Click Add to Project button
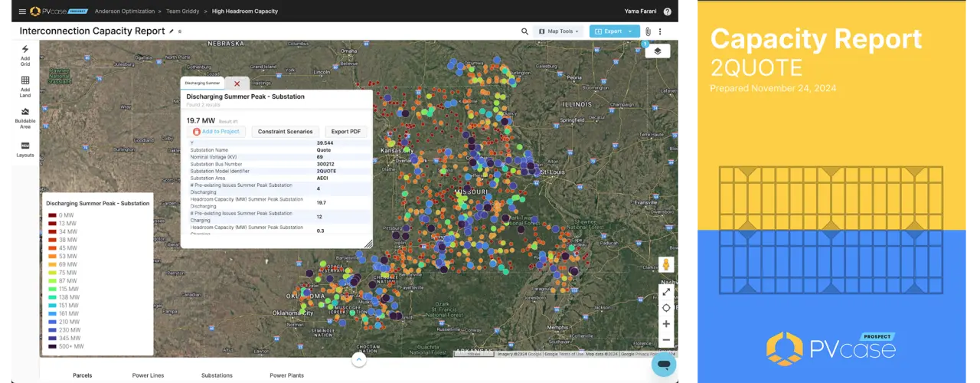Screen dimensions: 980x383 click(x=217, y=132)
